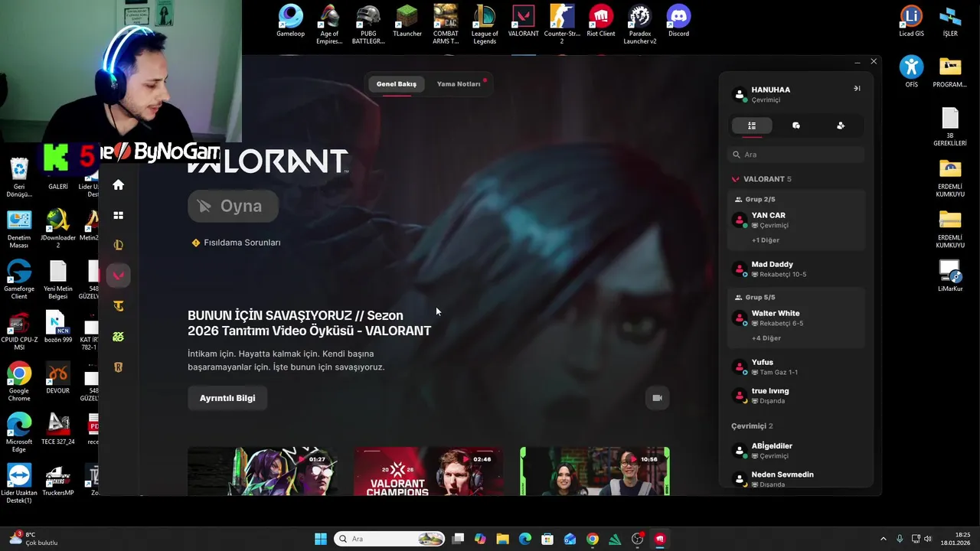The image size is (980, 551).
Task: Go to the Riot Client home icon
Action: (118, 184)
